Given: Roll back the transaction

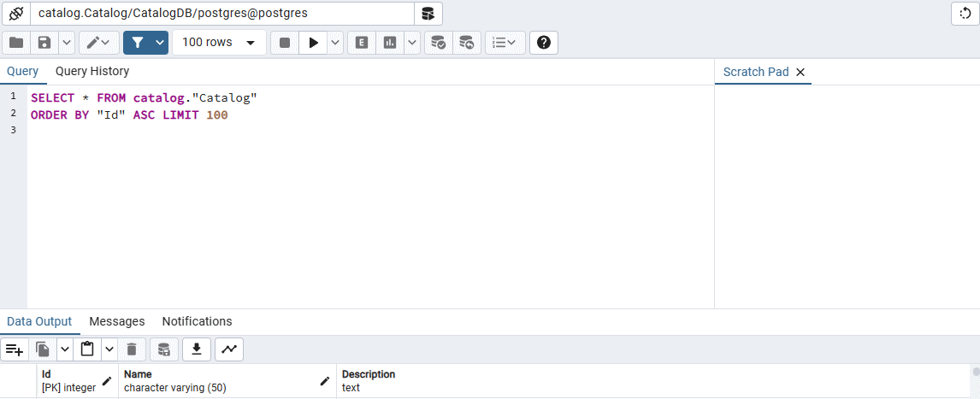Looking at the screenshot, I should point(467,43).
